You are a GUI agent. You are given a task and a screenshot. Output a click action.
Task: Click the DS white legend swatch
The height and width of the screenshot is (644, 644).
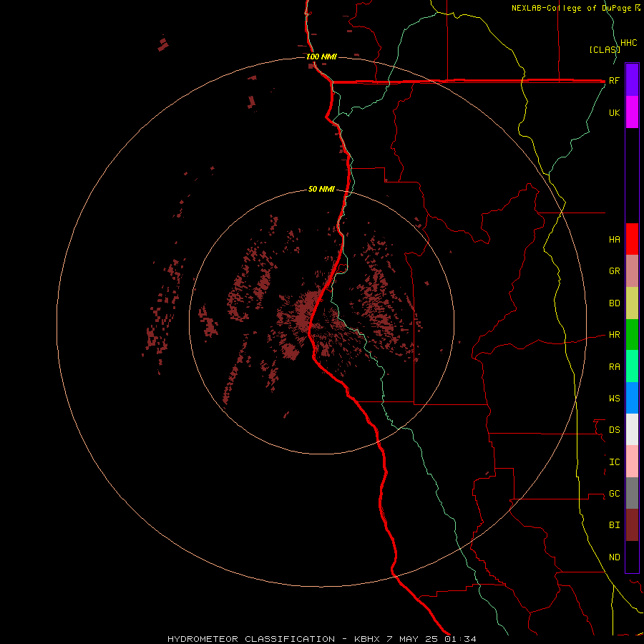[x=632, y=429]
